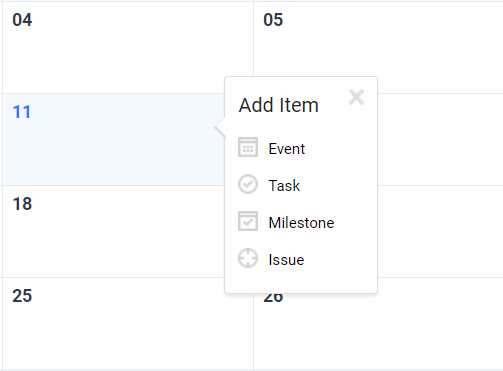The width and height of the screenshot is (503, 371).
Task: Close the Add Item popup
Action: pos(356,97)
